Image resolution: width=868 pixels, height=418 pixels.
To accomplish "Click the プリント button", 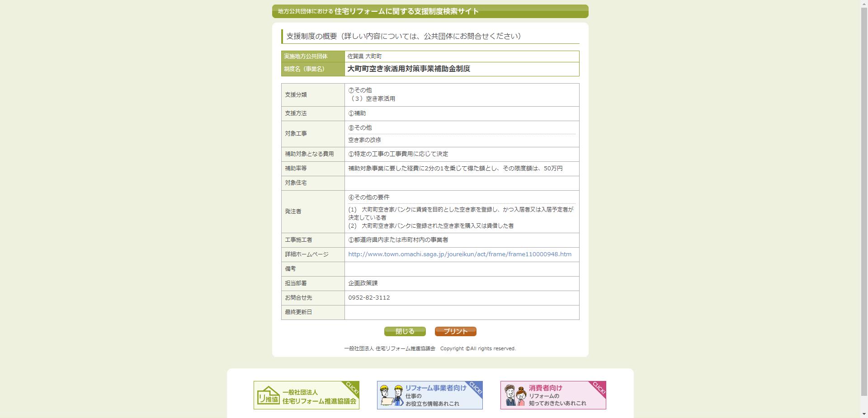I will point(455,331).
